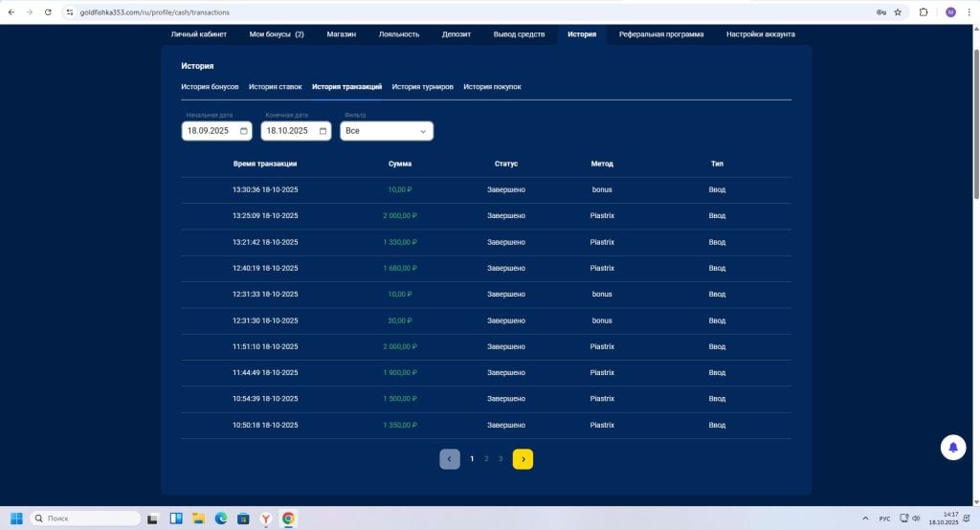Open site info icon beside URL
The width and height of the screenshot is (980, 530).
70,11
